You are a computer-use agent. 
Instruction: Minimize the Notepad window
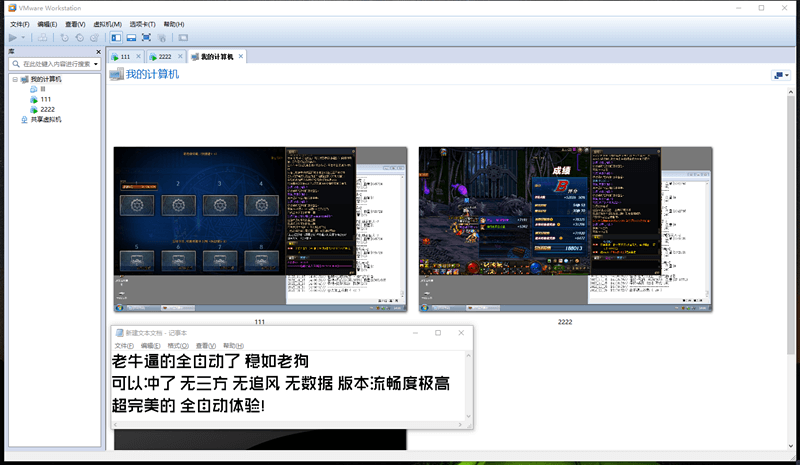415,333
